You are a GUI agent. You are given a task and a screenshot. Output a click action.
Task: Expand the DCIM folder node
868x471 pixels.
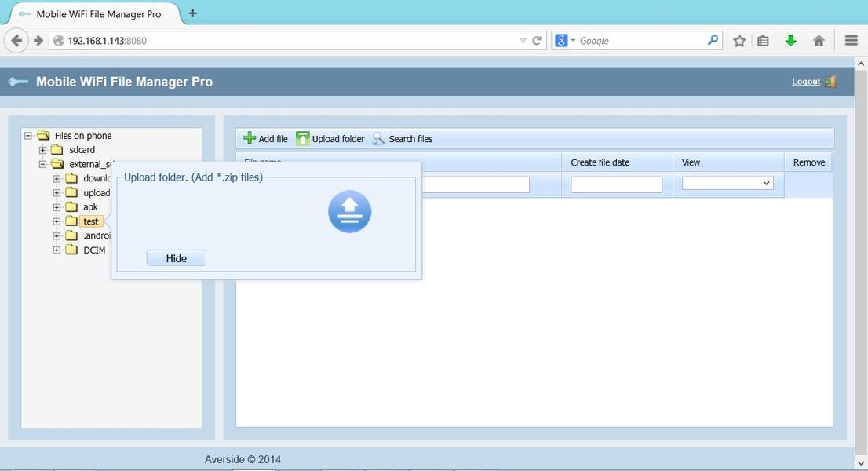(57, 250)
